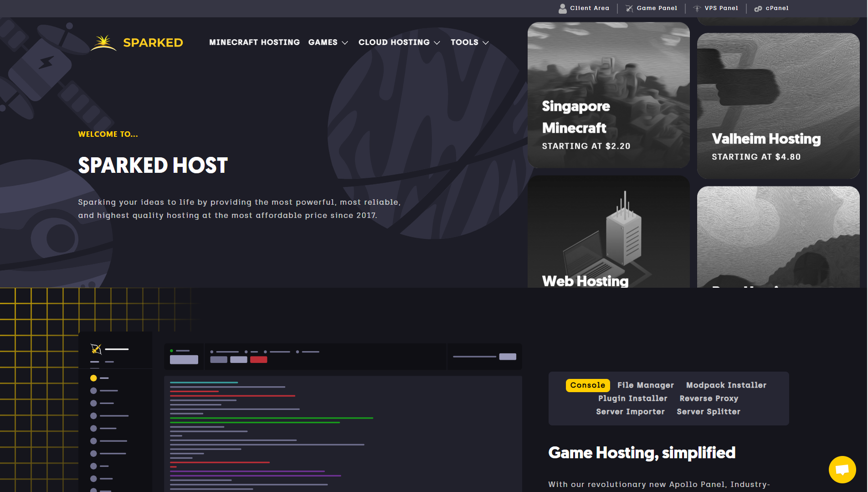Select the File Manager tab
868x492 pixels.
click(x=646, y=385)
